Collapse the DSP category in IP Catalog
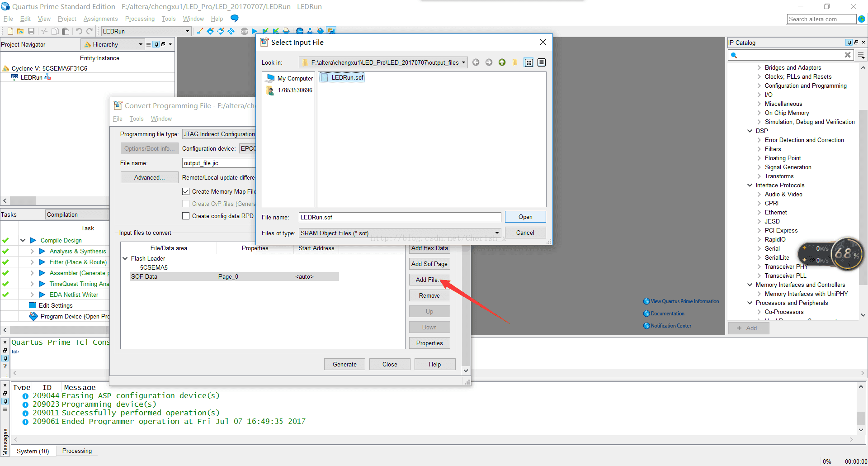The image size is (868, 466). (750, 131)
